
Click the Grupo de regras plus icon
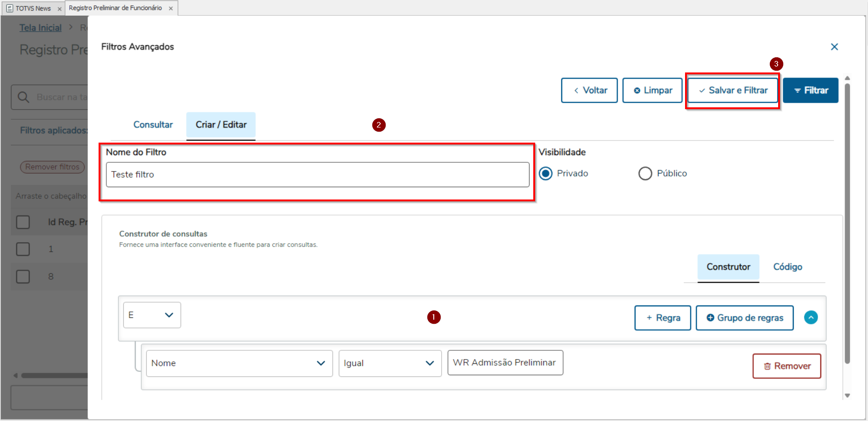click(710, 318)
